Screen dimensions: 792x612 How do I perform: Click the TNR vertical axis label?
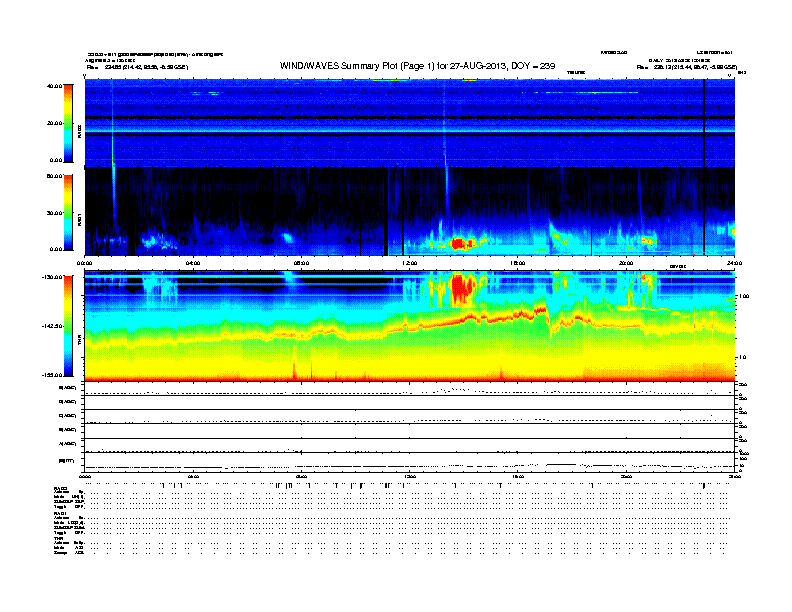(x=80, y=340)
